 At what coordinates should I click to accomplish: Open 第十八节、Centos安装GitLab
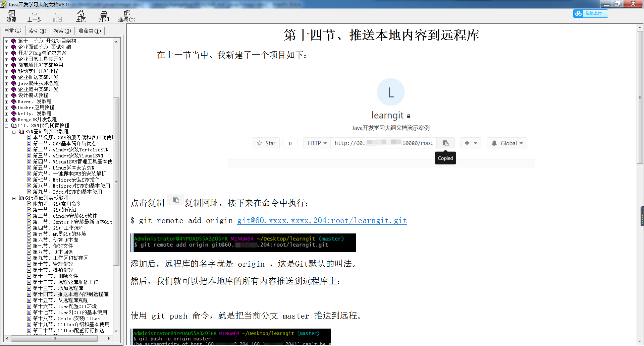pyautogui.click(x=66, y=318)
